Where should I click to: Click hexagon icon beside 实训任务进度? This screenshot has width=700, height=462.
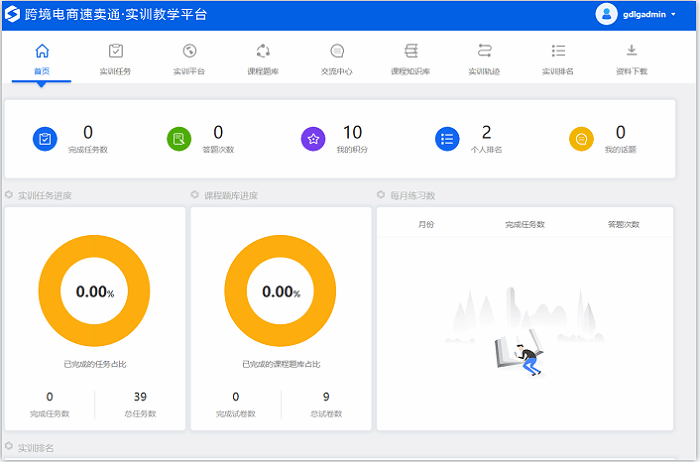[9, 195]
